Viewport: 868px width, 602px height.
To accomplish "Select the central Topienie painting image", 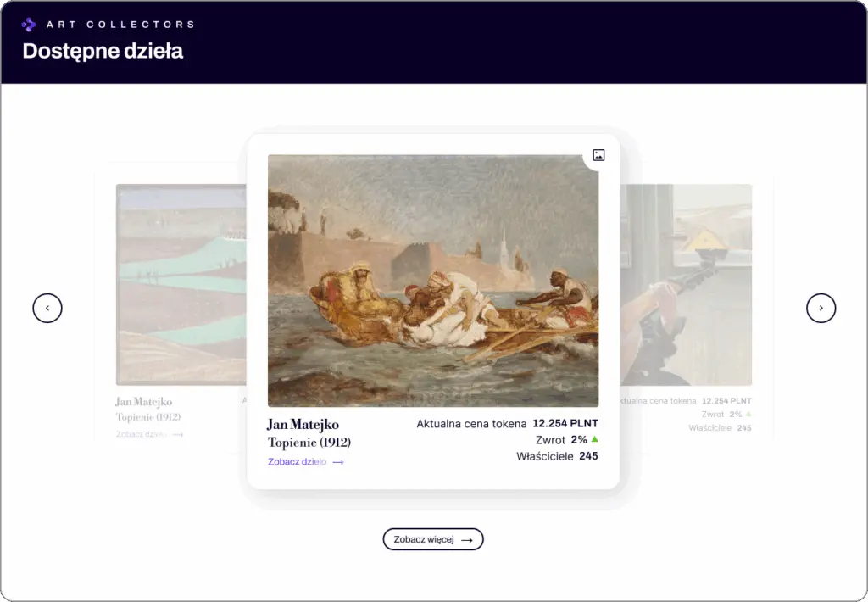I will click(433, 280).
